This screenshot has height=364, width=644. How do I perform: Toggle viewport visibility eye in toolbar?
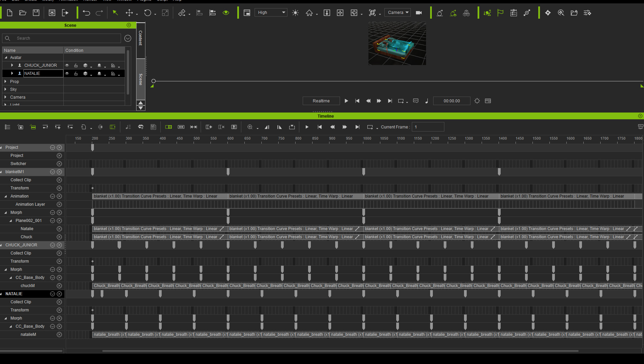226,13
